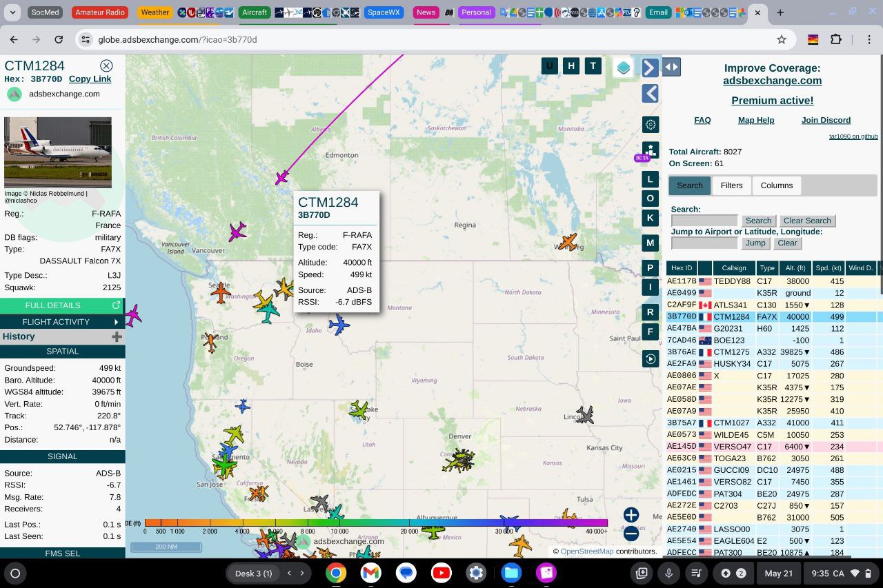
Task: Expand the History section with plus
Action: click(x=117, y=336)
